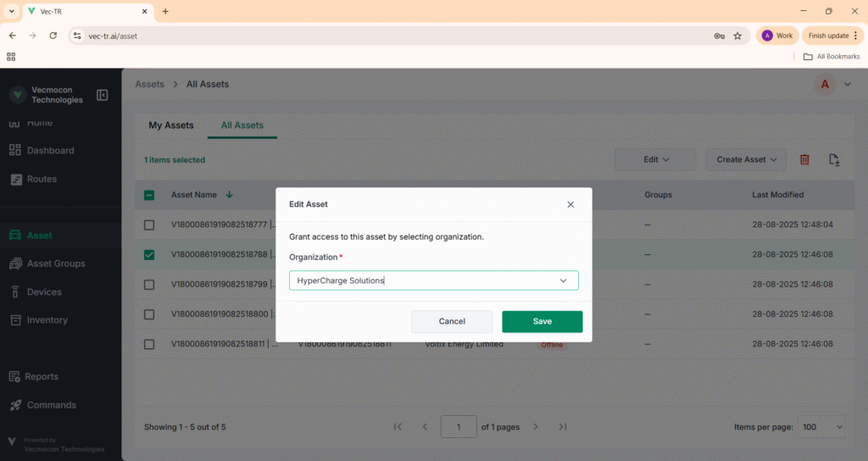Click the browser bookmark star icon
This screenshot has width=868, height=461.
coord(737,36)
